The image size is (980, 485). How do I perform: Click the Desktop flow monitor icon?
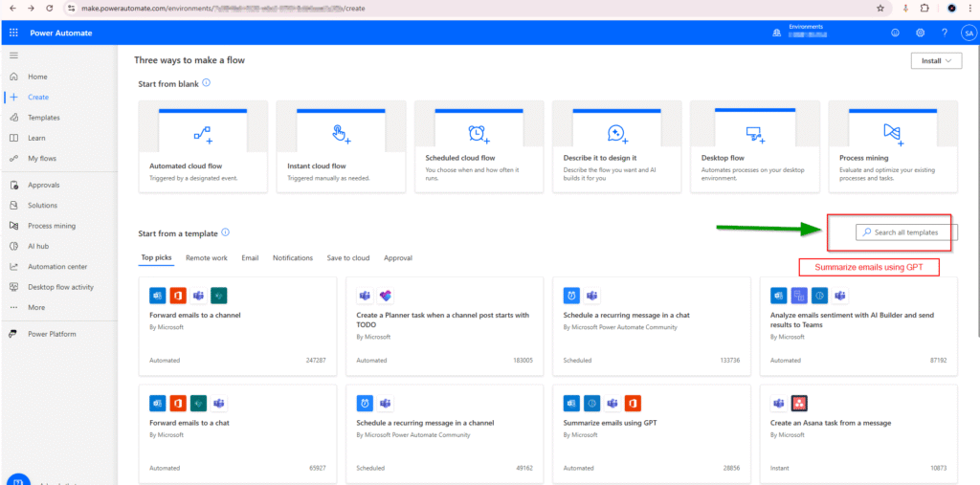[754, 133]
